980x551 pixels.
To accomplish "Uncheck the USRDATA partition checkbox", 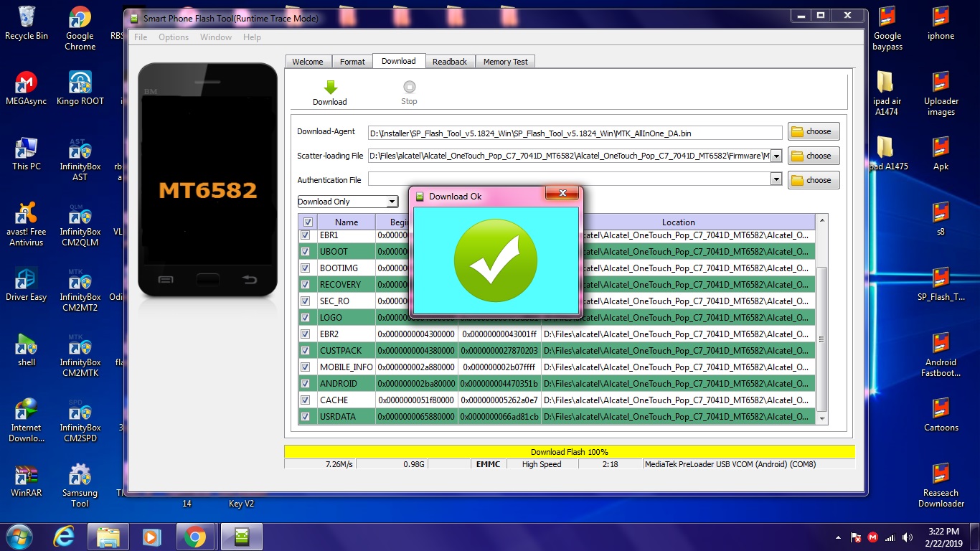I will 306,417.
